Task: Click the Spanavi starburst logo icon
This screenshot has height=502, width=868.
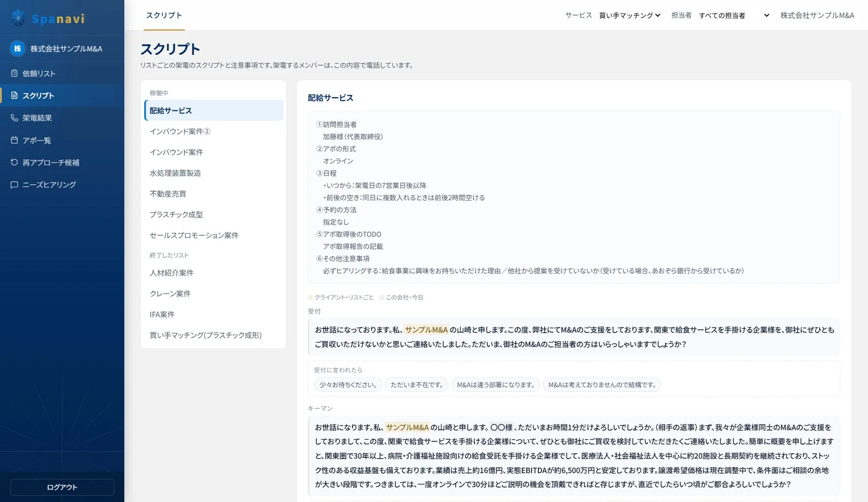Action: (x=18, y=18)
